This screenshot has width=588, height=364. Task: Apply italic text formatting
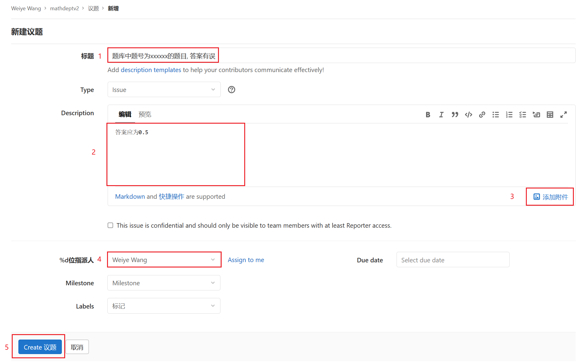pos(441,115)
